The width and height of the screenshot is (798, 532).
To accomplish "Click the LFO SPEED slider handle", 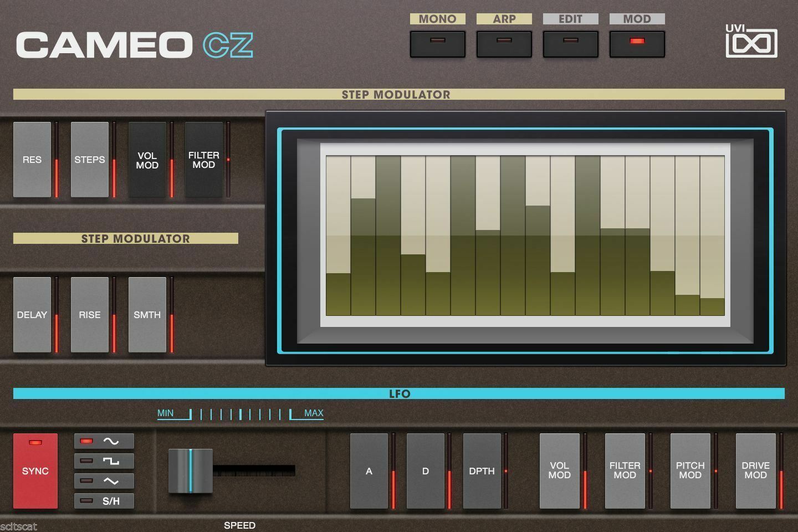I will (x=190, y=471).
